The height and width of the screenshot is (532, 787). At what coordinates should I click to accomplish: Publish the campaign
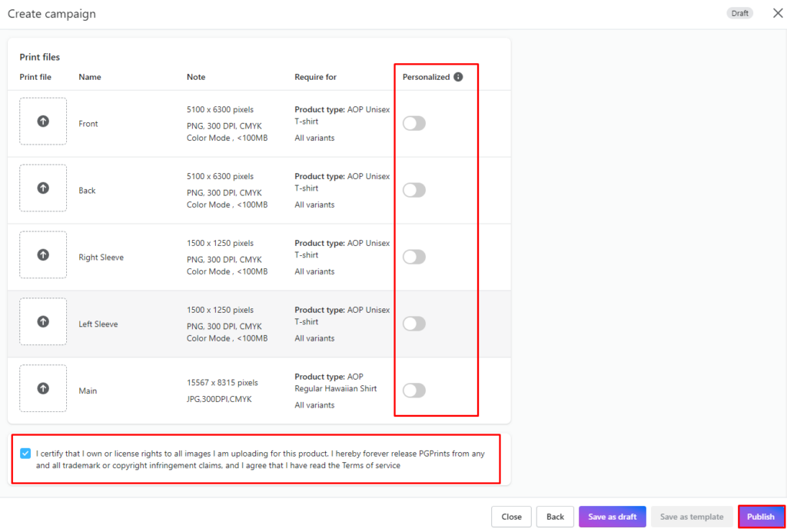tap(761, 517)
